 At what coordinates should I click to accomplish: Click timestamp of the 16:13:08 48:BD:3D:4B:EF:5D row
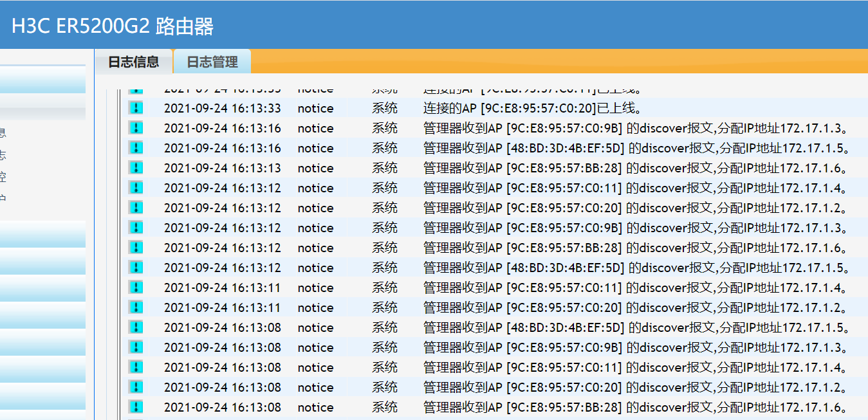point(223,327)
